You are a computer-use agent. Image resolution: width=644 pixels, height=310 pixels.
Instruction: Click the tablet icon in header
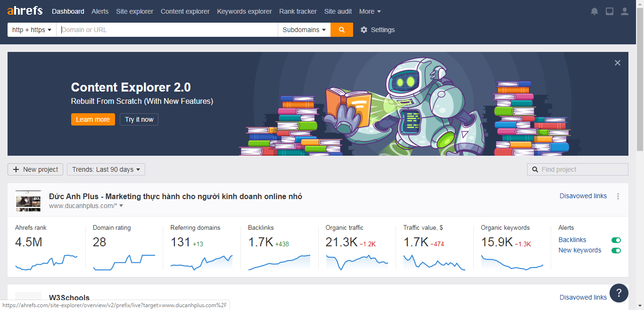click(x=610, y=11)
